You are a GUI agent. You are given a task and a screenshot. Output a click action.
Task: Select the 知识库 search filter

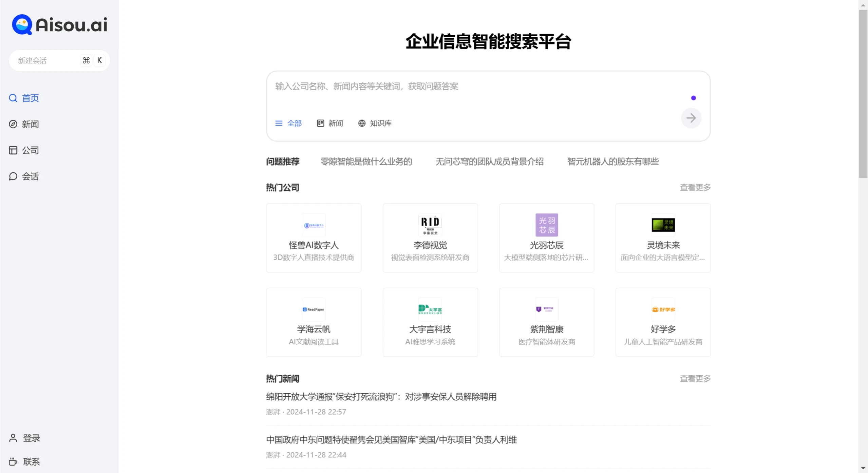(375, 123)
